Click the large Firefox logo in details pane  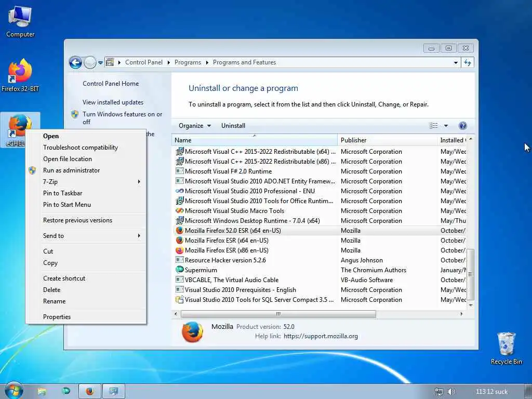click(192, 332)
